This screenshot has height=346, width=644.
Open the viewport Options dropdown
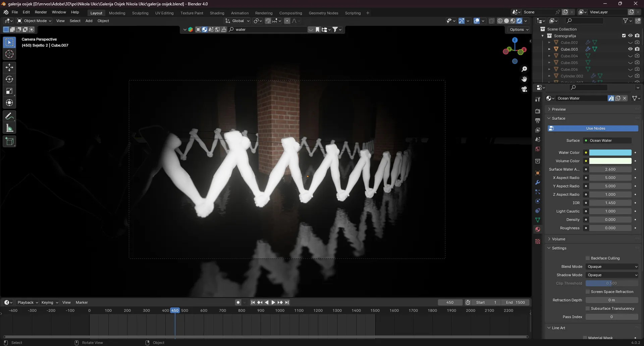click(519, 30)
